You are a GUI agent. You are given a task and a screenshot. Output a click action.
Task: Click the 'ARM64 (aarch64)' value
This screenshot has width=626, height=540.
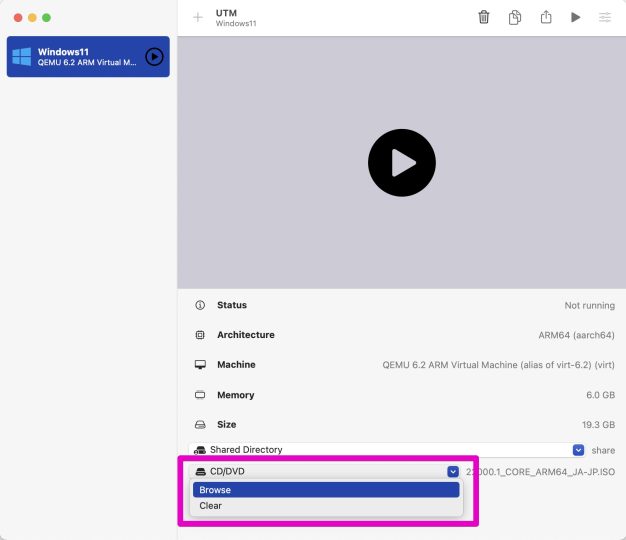pyautogui.click(x=576, y=335)
